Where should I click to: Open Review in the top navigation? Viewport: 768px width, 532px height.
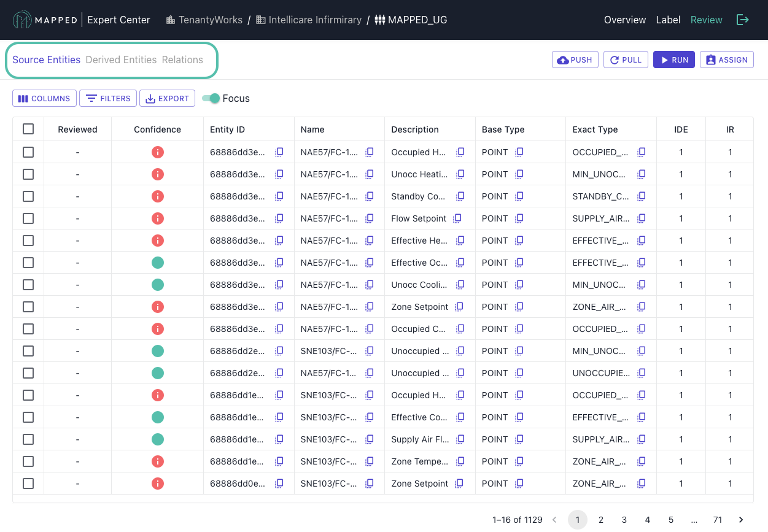tap(706, 20)
